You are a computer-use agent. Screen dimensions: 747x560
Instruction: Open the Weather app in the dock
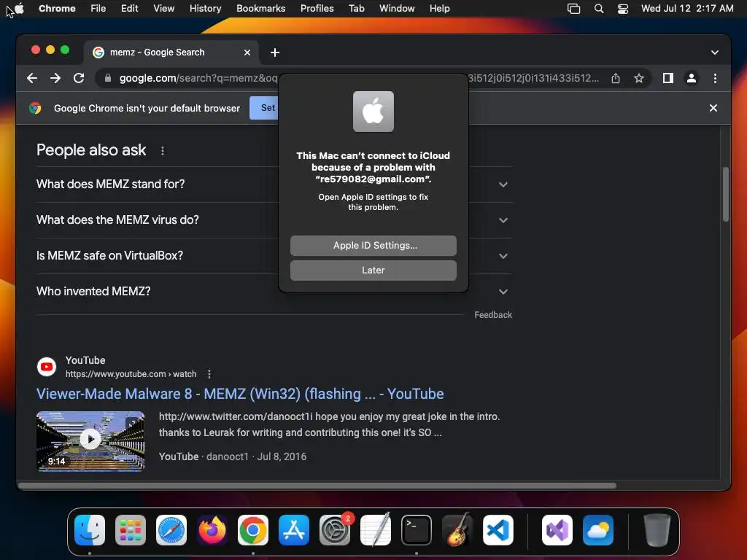tap(598, 530)
